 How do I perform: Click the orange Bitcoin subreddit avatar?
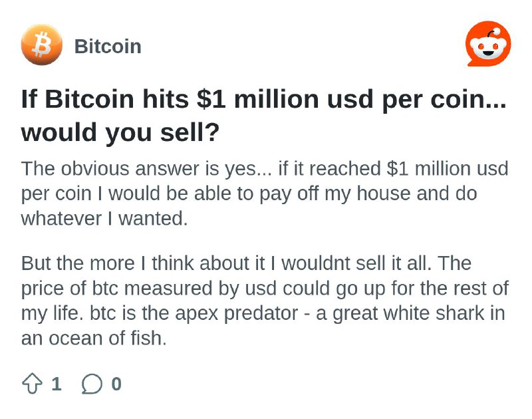tap(42, 45)
